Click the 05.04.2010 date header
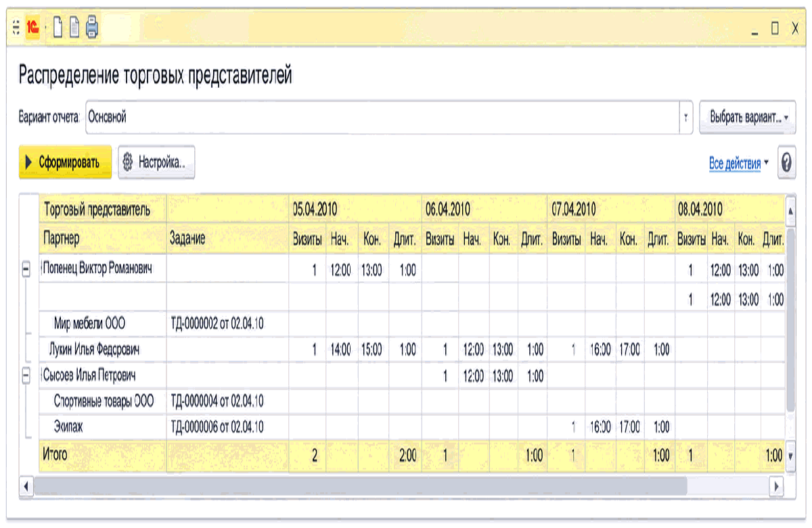This screenshot has width=812, height=528. tap(315, 210)
